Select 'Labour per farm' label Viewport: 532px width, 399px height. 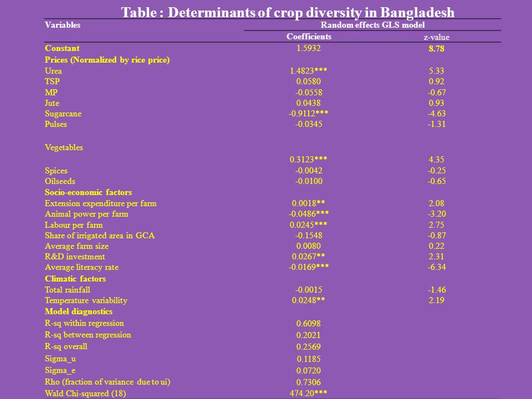click(74, 225)
